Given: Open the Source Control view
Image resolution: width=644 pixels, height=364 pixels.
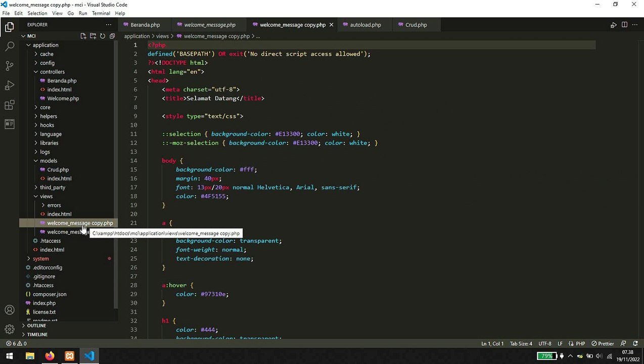Looking at the screenshot, I should [9, 66].
